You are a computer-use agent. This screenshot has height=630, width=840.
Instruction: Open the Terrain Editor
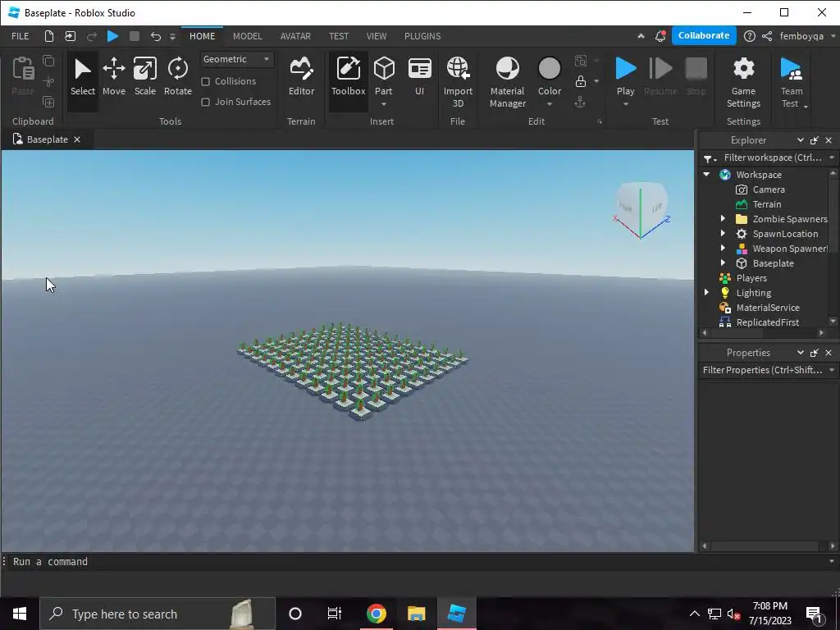click(301, 77)
